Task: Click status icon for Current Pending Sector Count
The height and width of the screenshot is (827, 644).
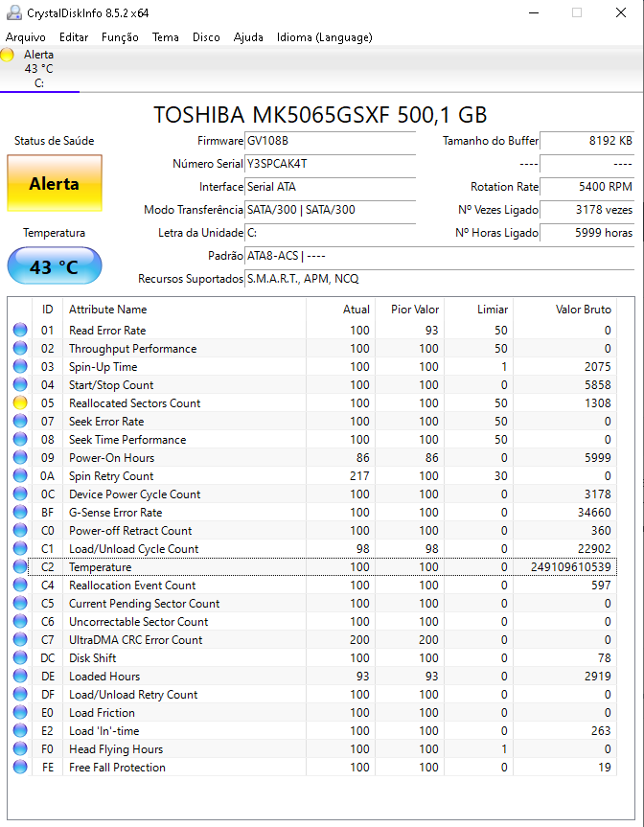Action: [20, 604]
